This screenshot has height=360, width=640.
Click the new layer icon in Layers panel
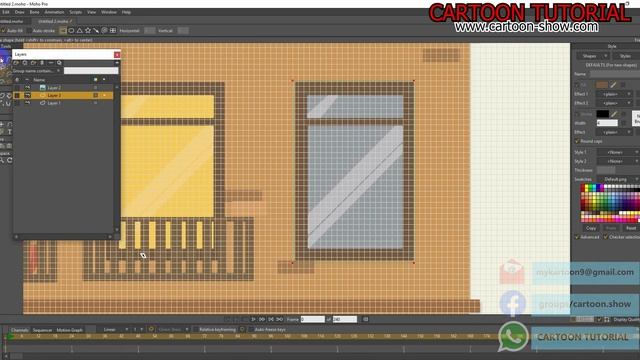(x=16, y=63)
